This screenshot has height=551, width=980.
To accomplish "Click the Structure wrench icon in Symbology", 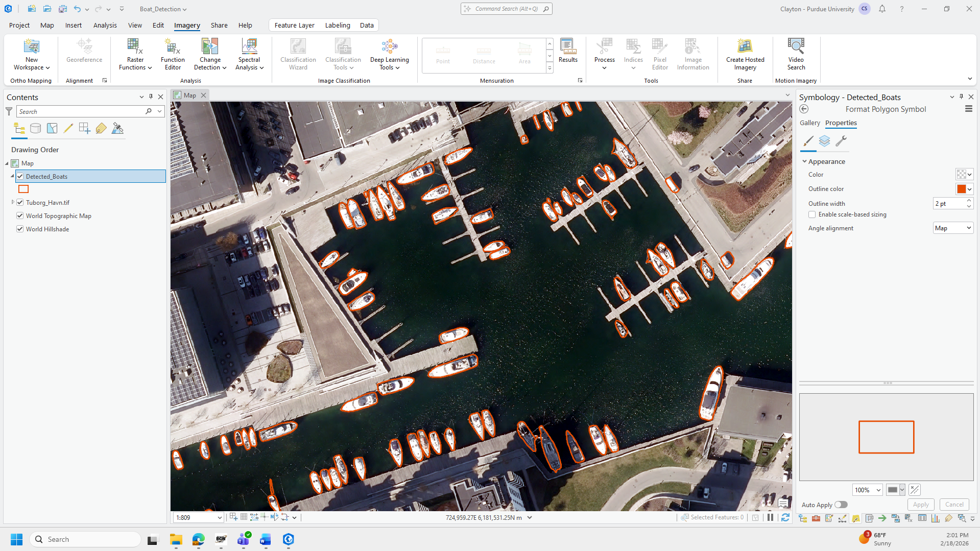I will click(x=841, y=141).
